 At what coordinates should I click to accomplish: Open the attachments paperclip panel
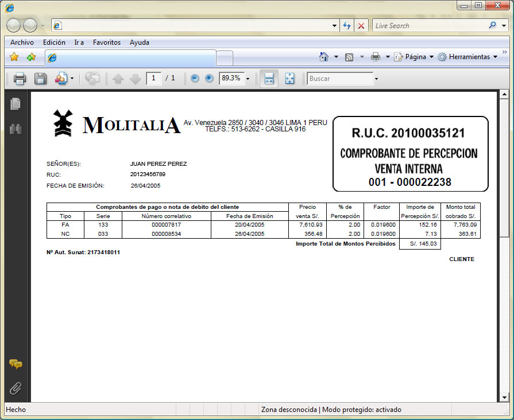(x=16, y=388)
